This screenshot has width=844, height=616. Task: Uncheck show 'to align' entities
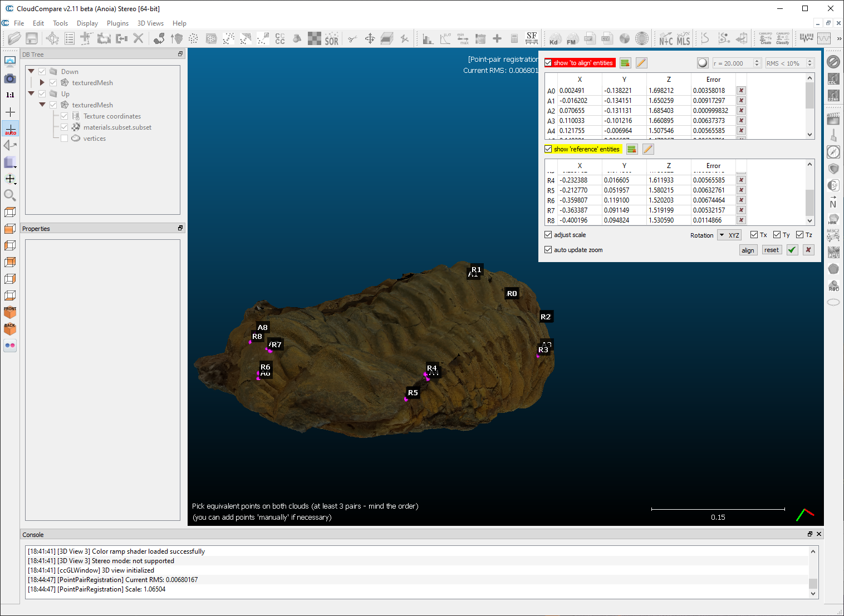tap(548, 62)
